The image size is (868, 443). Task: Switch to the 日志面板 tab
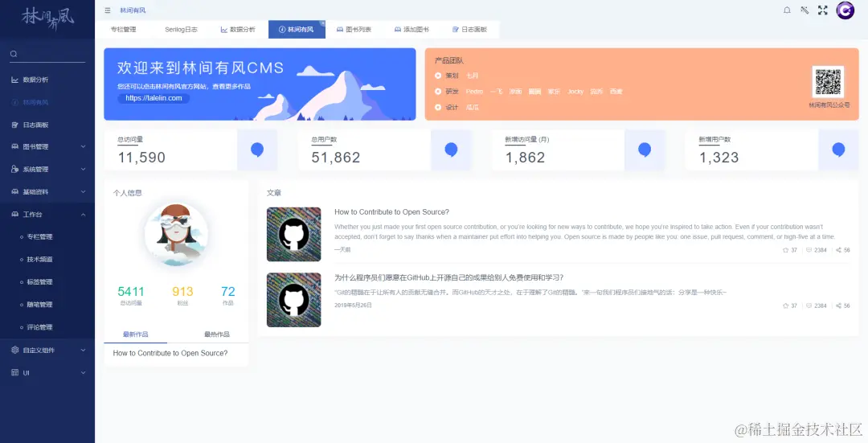pos(469,30)
